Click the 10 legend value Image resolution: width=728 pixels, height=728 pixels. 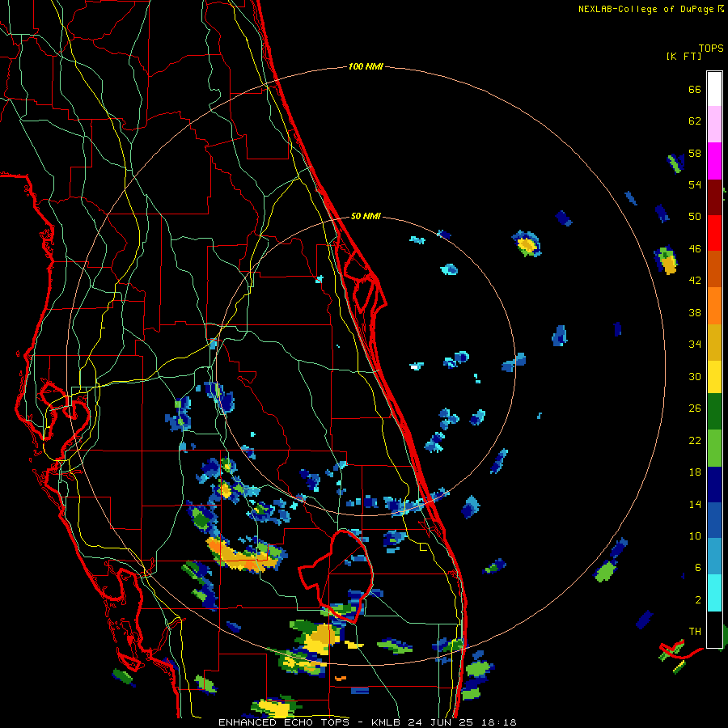[x=695, y=535]
